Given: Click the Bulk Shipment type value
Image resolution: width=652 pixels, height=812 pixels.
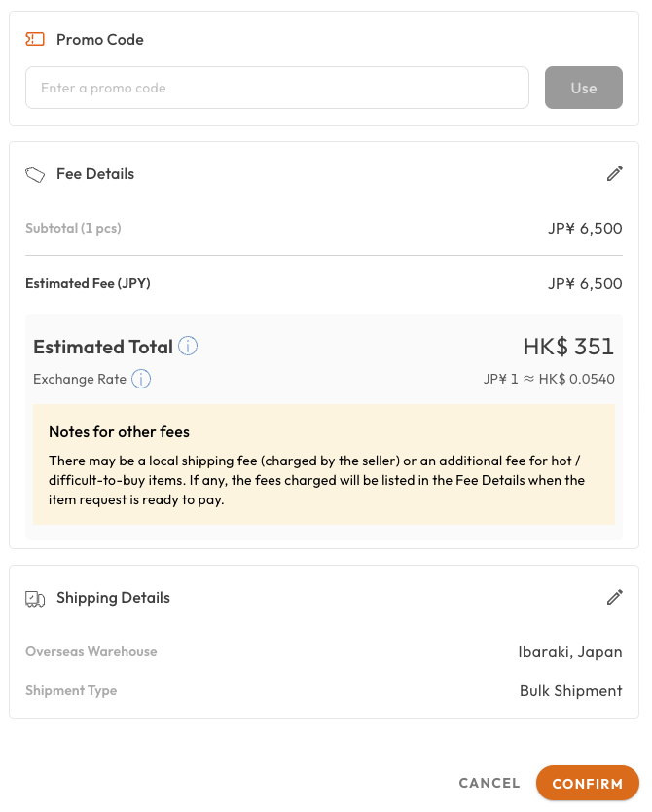Looking at the screenshot, I should pyautogui.click(x=571, y=690).
